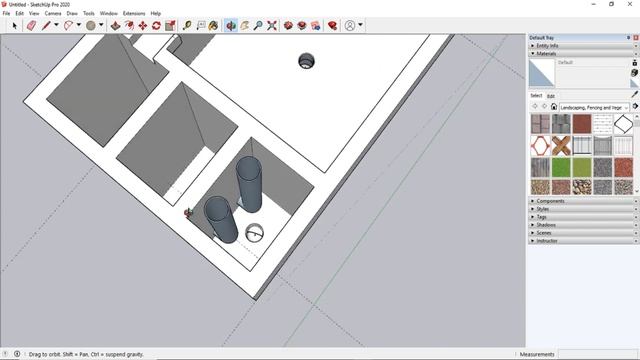This screenshot has width=640, height=360.
Task: Open materials library dropdown list
Action: tap(594, 107)
